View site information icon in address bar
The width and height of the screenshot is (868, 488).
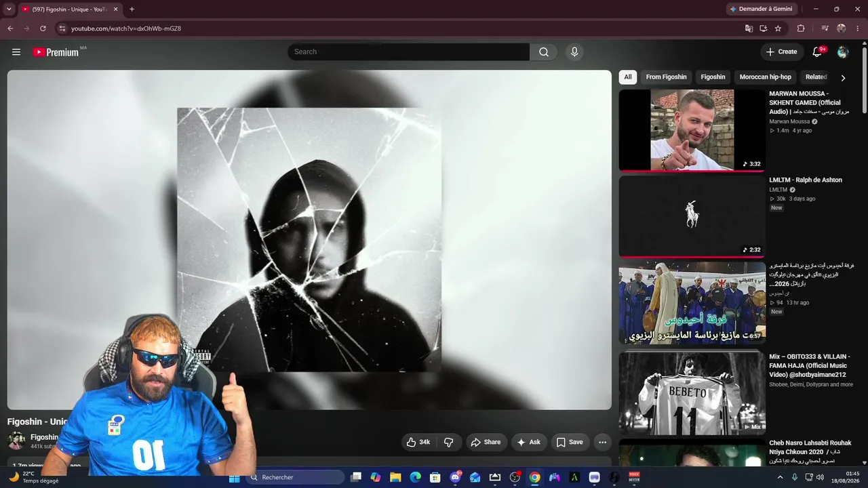[62, 28]
